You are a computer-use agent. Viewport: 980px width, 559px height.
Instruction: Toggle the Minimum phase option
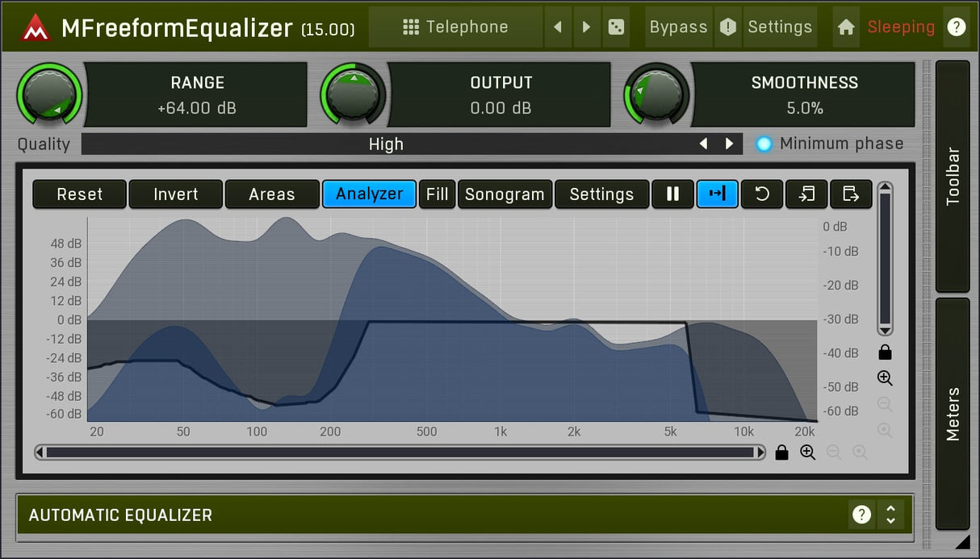pyautogui.click(x=764, y=144)
